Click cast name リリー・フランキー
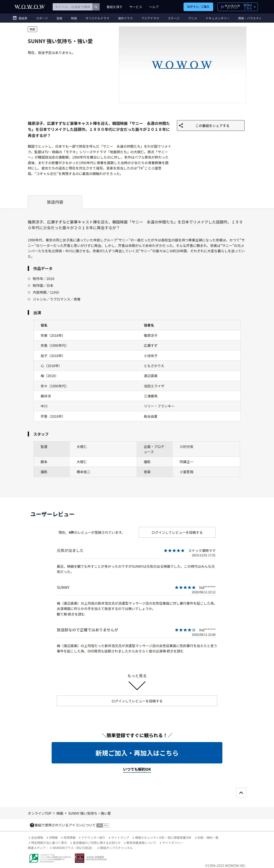274x868 pixels. pyautogui.click(x=159, y=406)
